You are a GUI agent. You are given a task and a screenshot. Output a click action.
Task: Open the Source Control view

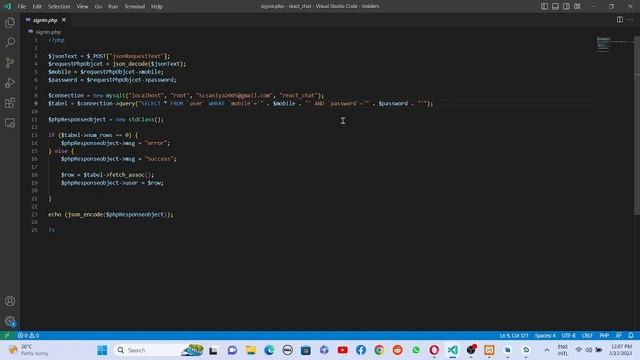[10, 62]
